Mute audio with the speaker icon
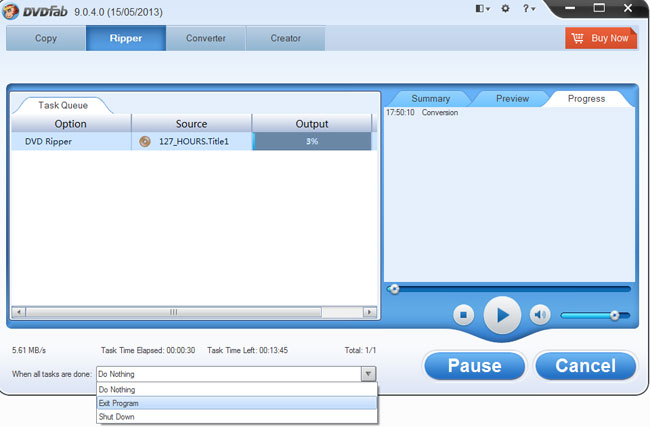The width and height of the screenshot is (650, 427). (540, 315)
